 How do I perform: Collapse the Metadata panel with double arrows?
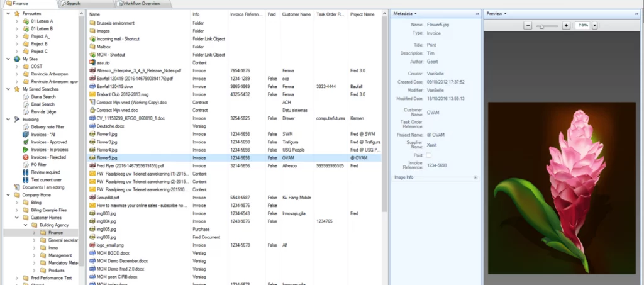tap(477, 14)
